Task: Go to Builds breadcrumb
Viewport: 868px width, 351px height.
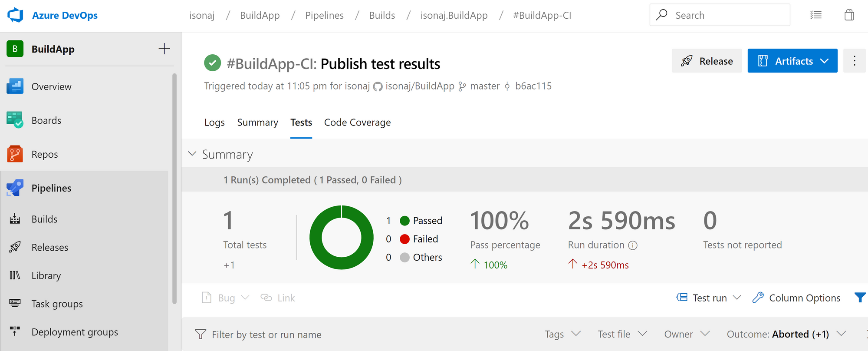Action: [382, 15]
